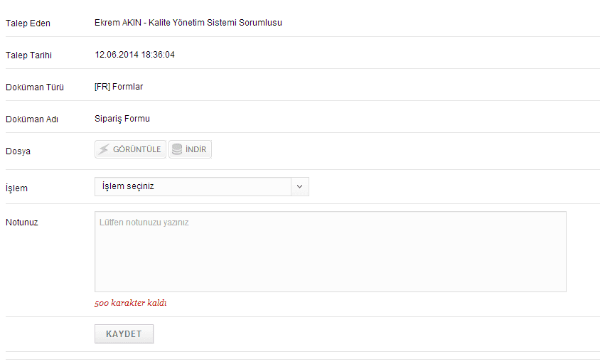
Task: Click the request date '12.06.2014 18:36:04'
Action: tap(134, 55)
